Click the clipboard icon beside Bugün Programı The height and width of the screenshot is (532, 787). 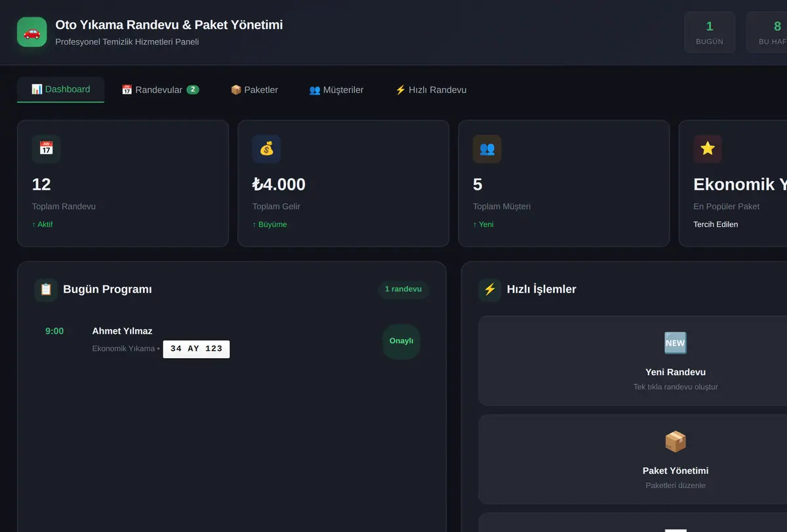coord(46,289)
